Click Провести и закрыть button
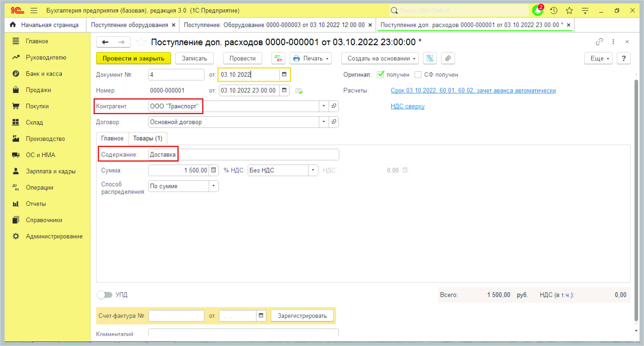 (133, 58)
